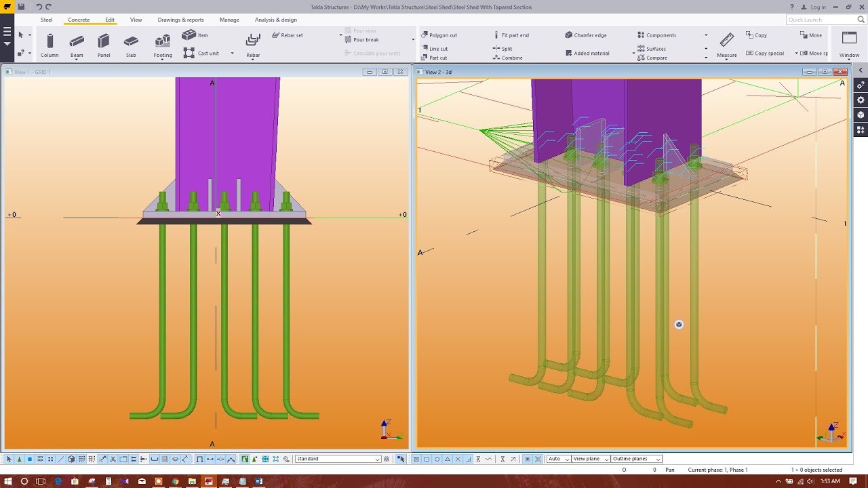This screenshot has width=868, height=488.
Task: Select the Line cut tool
Action: click(x=434, y=49)
